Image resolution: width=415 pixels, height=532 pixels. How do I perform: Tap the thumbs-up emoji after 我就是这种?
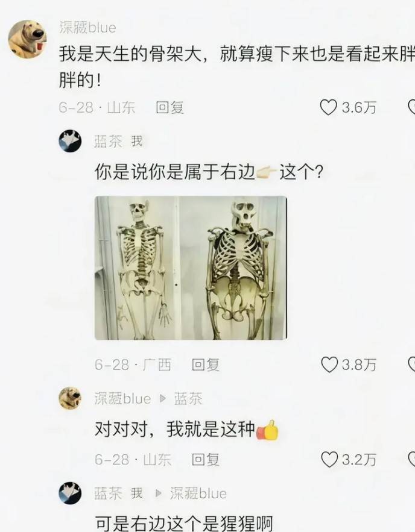point(268,430)
